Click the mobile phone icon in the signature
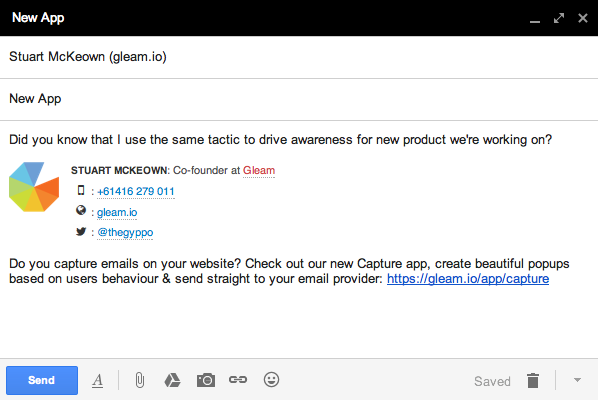The image size is (598, 400). [x=81, y=190]
